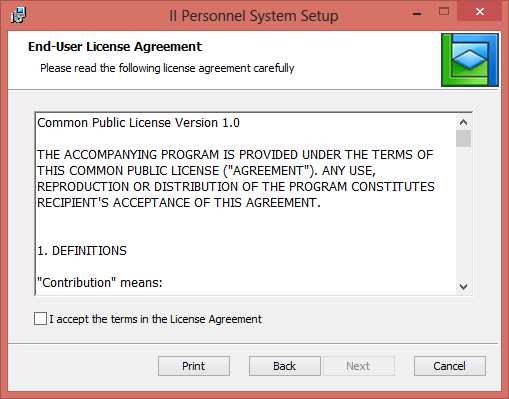Print the license agreement

pyautogui.click(x=194, y=366)
